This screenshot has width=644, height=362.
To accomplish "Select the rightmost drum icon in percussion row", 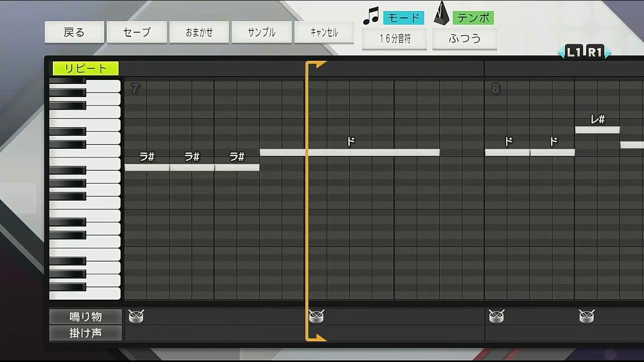I will point(586,316).
